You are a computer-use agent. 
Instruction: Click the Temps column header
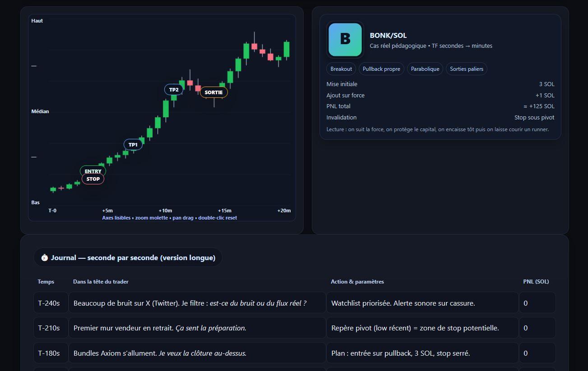46,282
